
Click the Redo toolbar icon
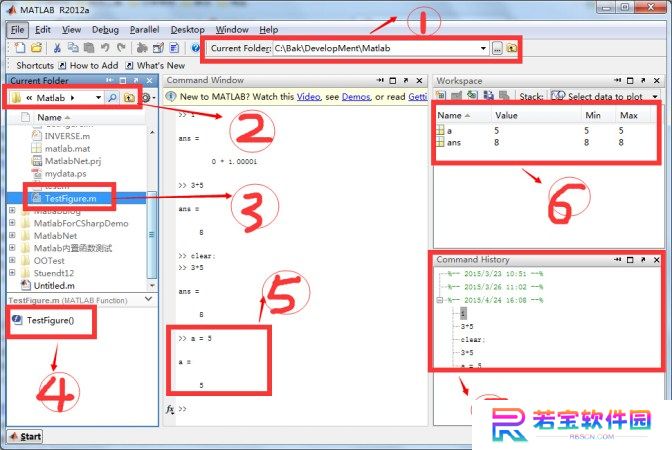coord(121,48)
